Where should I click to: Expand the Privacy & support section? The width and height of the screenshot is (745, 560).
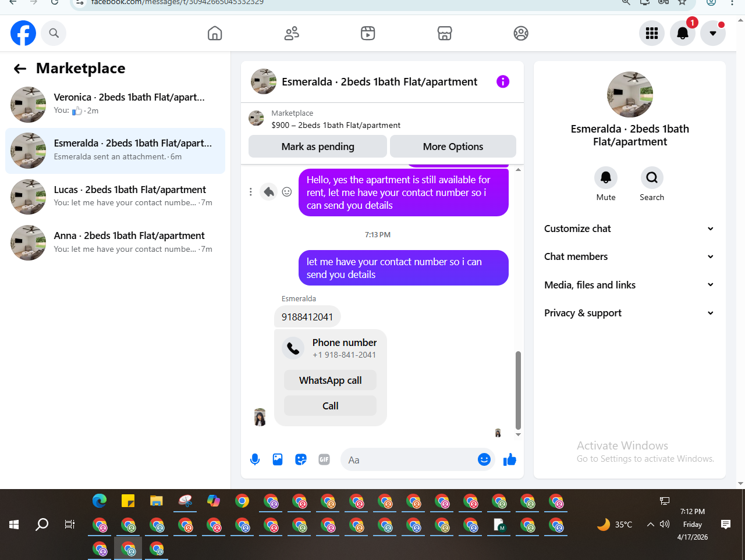pos(629,313)
